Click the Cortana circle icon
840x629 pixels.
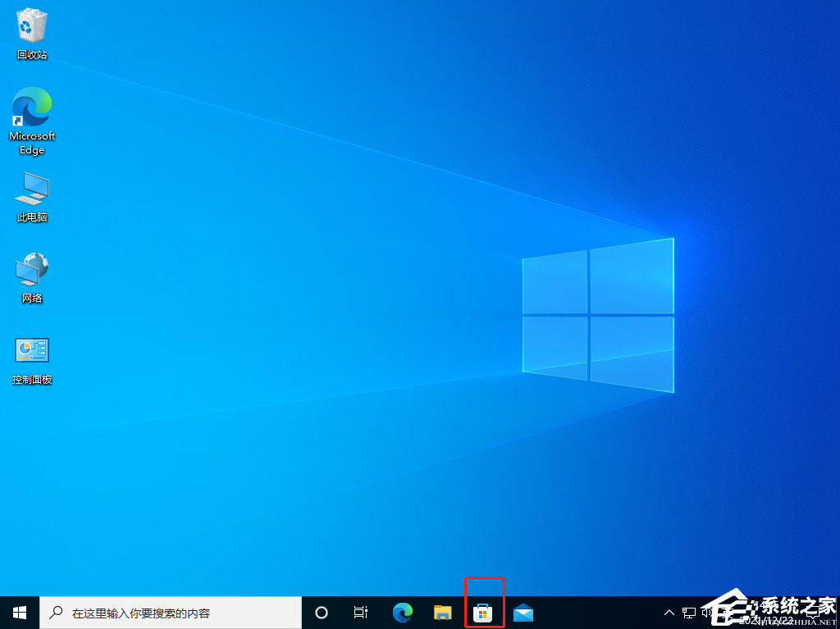322,613
